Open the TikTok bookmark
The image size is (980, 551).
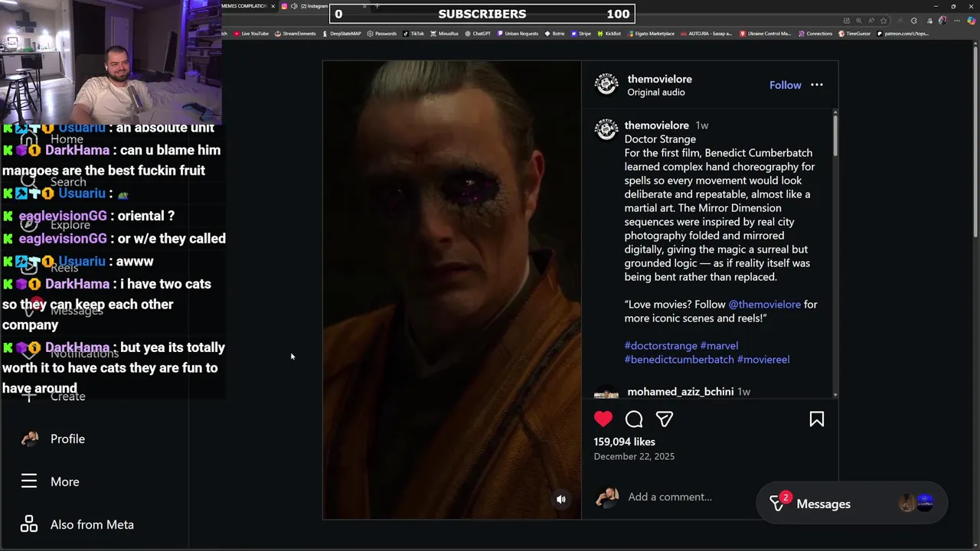pos(413,34)
